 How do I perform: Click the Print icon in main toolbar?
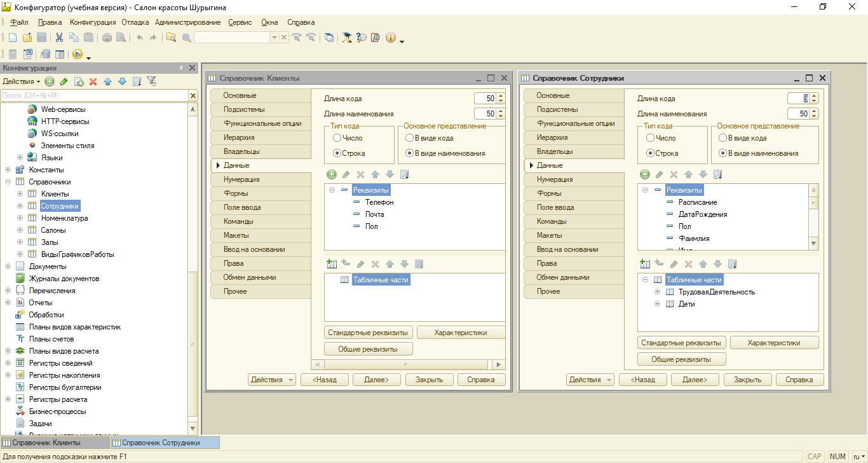pyautogui.click(x=107, y=38)
